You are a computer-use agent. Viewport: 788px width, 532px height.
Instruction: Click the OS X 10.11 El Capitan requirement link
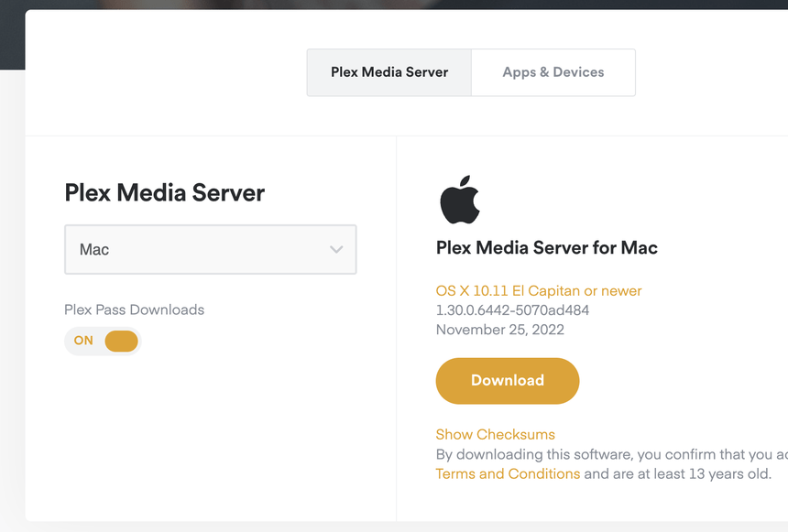539,290
